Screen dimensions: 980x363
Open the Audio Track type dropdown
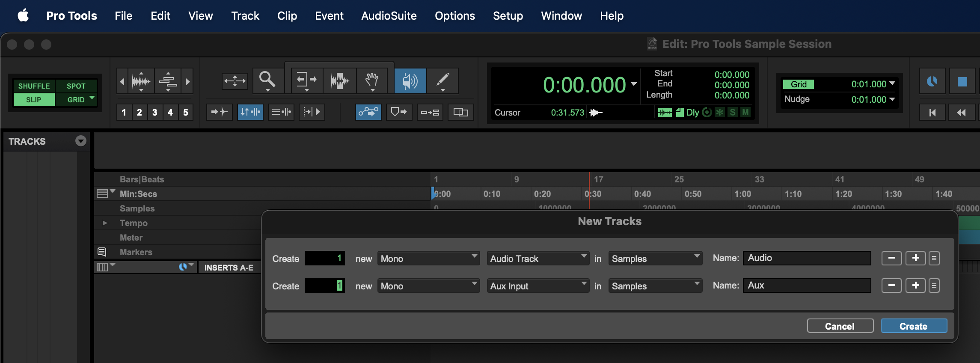tap(538, 259)
